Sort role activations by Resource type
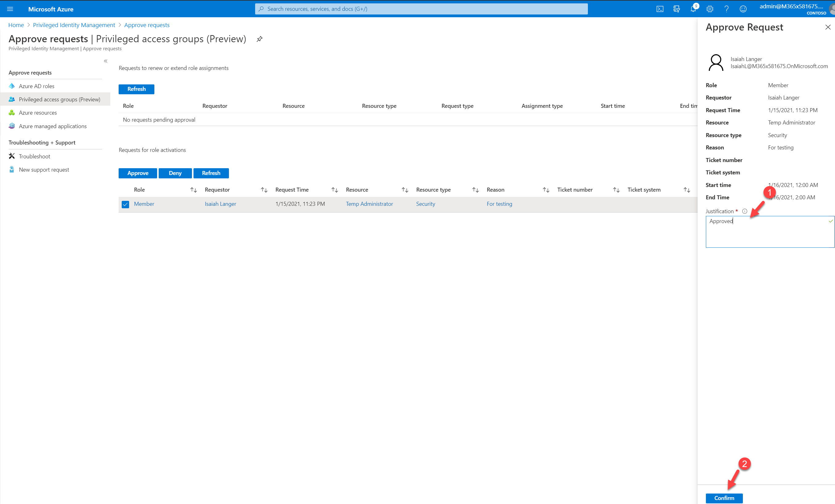Screen dimensions: 835x504 475,190
